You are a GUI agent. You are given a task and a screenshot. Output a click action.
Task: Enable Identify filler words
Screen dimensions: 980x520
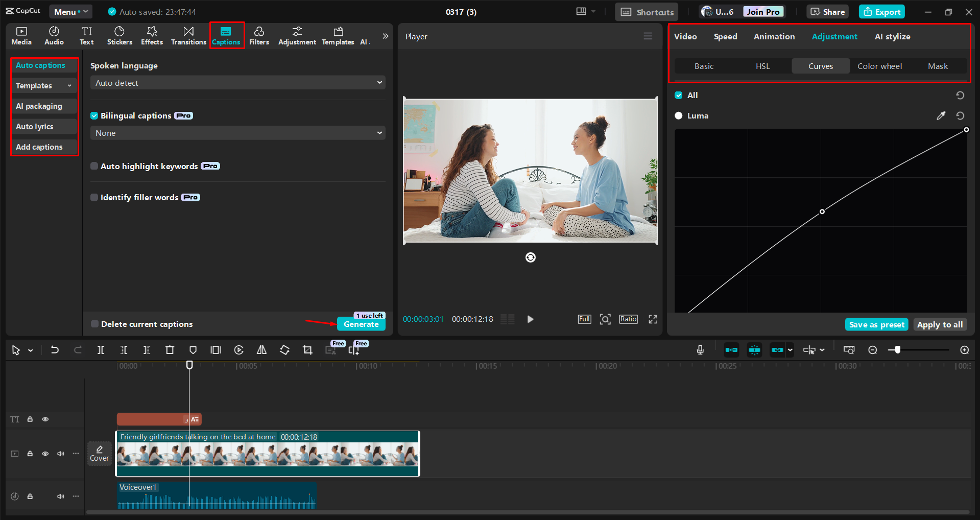(x=94, y=197)
